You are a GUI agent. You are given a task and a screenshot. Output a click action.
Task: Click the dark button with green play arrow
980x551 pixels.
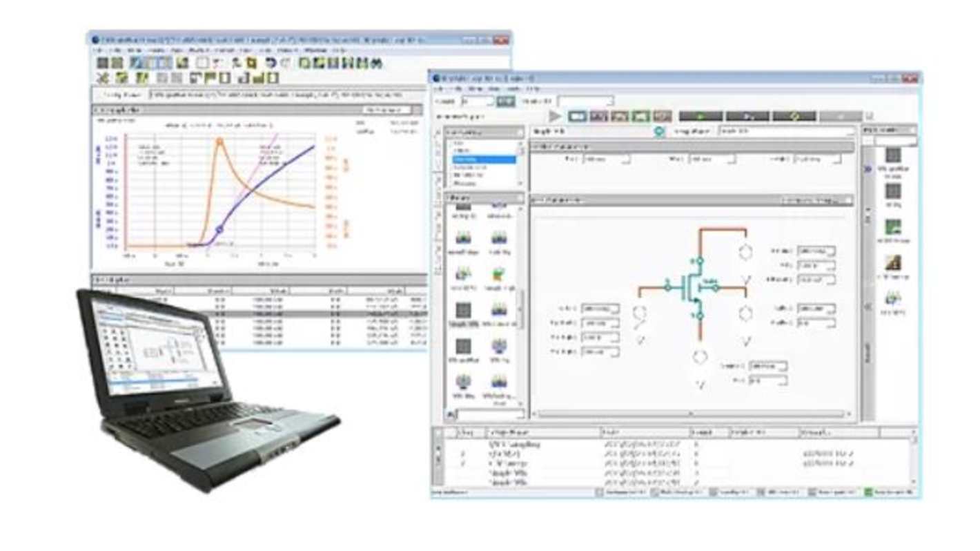point(700,117)
